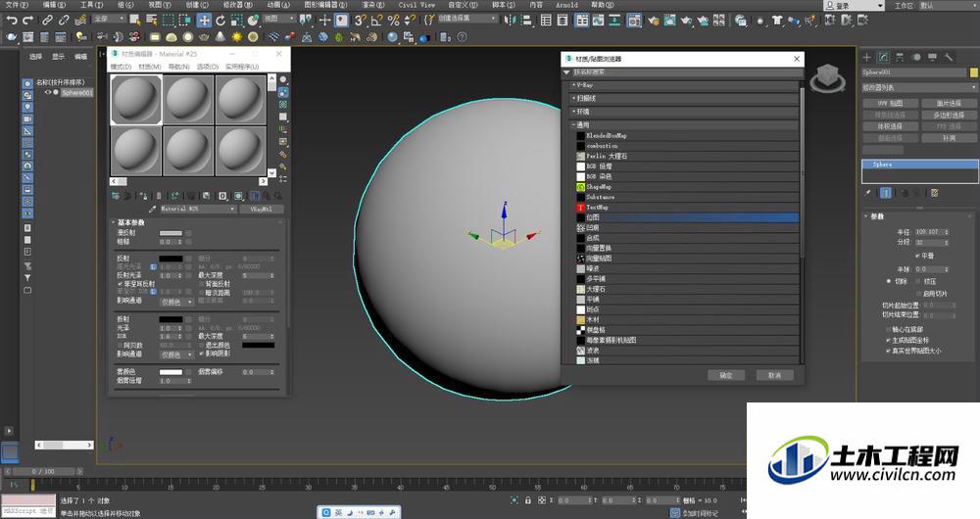Open the 材质(M) menu in Material Editor
Viewport: 980px width, 519px height.
(x=149, y=67)
